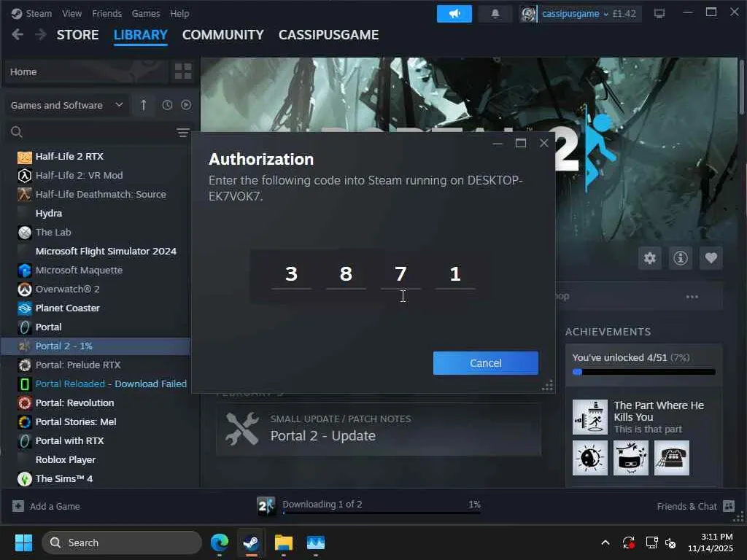
Task: Click the Add a Game link
Action: [x=55, y=506]
